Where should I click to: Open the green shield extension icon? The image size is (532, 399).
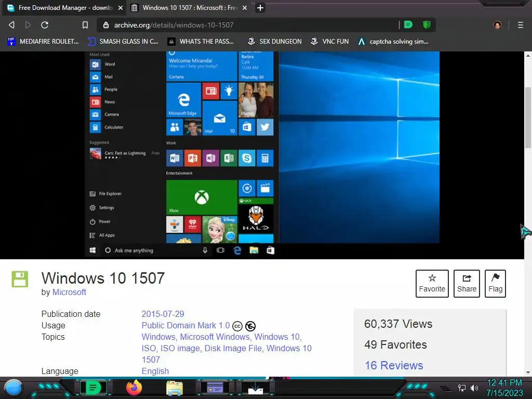click(427, 25)
